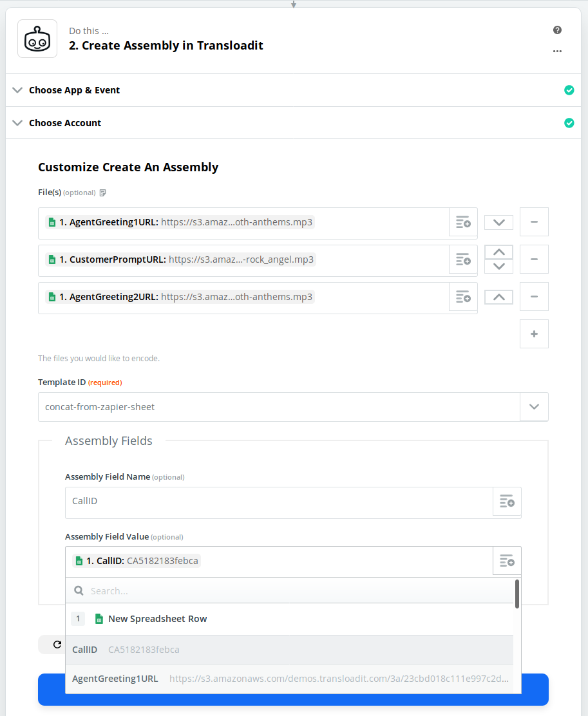Open insert-data picker for CustomerPromptURL file

(x=463, y=260)
